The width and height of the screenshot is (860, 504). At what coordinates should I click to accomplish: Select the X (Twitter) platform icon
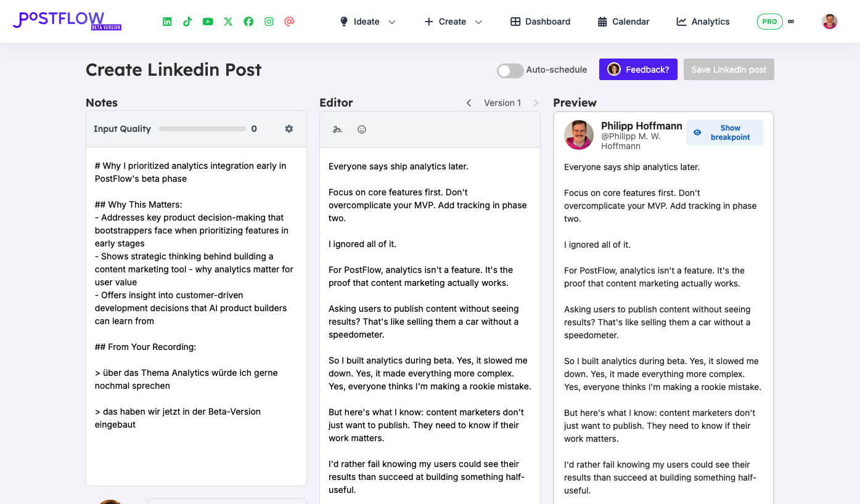pyautogui.click(x=228, y=21)
